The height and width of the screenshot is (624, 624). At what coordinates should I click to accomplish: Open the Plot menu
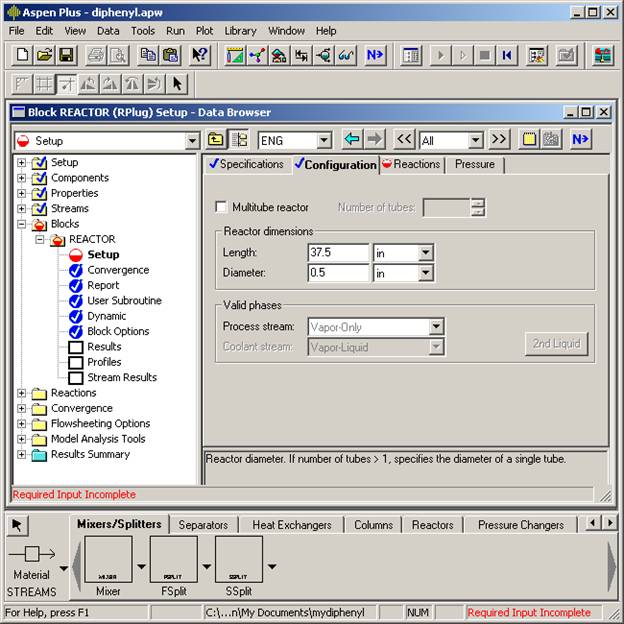tap(204, 31)
